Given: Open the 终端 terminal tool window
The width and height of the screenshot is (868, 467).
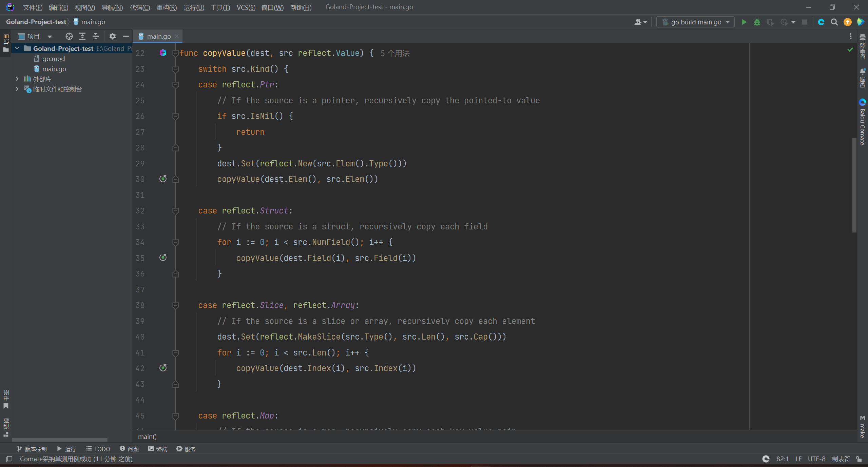Looking at the screenshot, I should click(x=158, y=449).
